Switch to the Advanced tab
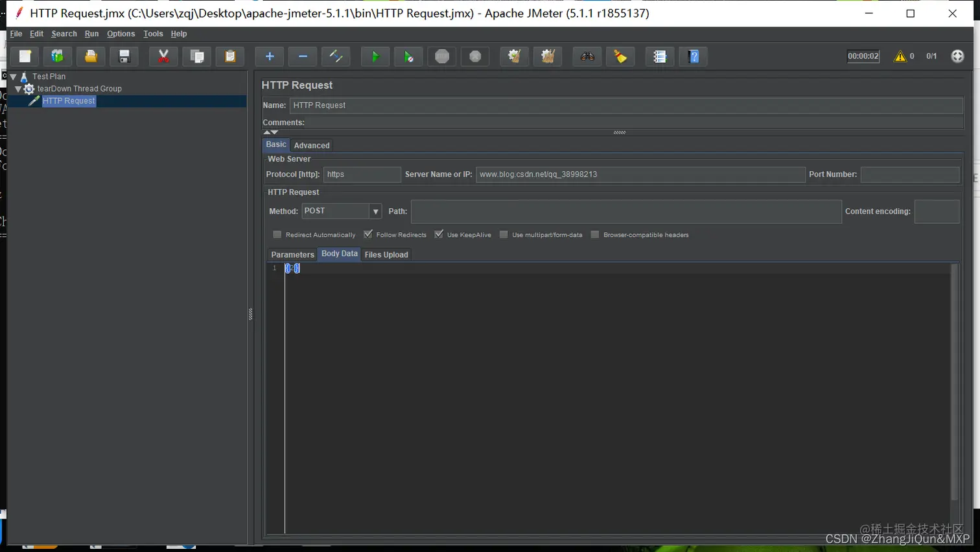The height and width of the screenshot is (552, 980). (x=312, y=145)
